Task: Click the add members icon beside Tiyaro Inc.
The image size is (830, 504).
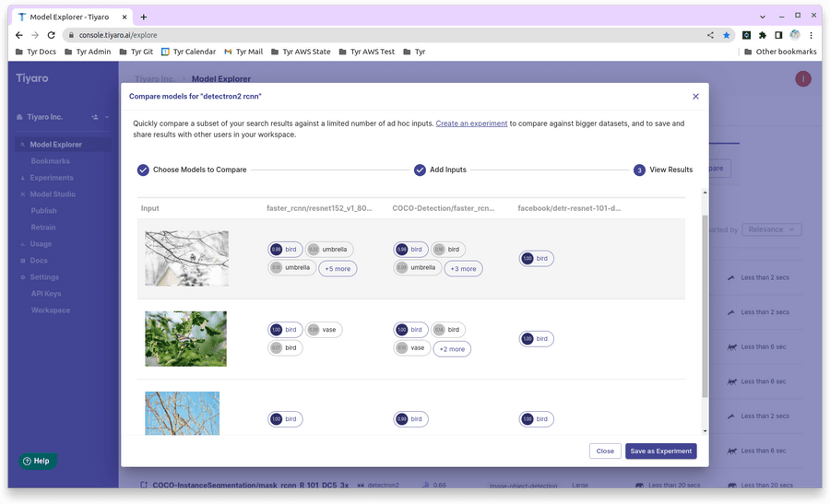Action: click(95, 117)
